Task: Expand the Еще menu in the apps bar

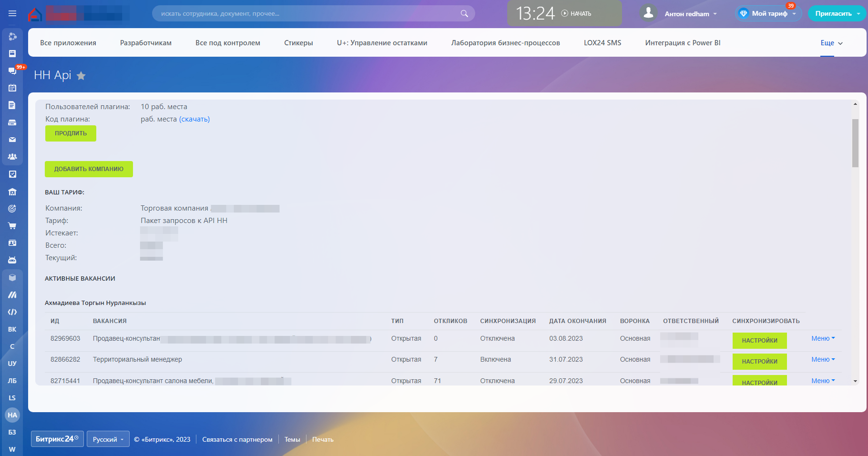Action: click(831, 43)
